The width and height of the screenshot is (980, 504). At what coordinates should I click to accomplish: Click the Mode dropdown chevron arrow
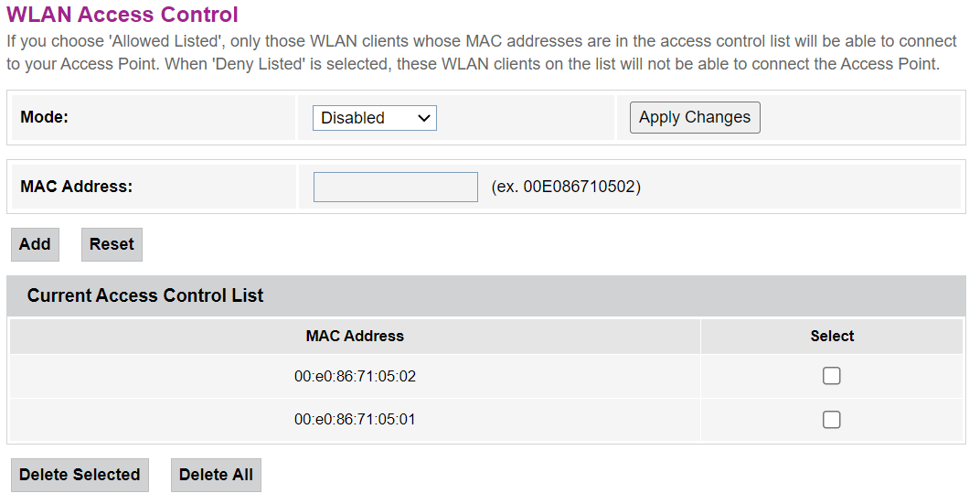[423, 118]
